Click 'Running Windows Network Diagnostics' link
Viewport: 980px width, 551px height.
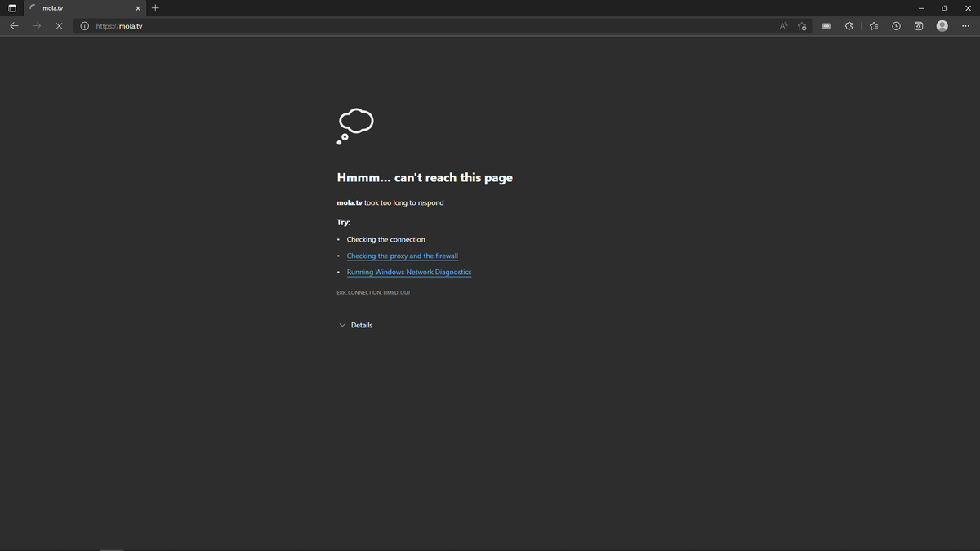409,272
